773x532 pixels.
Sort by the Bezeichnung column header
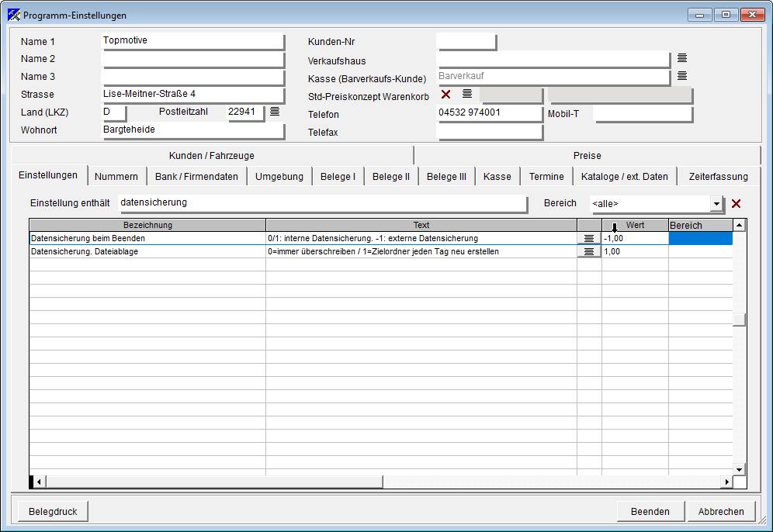147,225
